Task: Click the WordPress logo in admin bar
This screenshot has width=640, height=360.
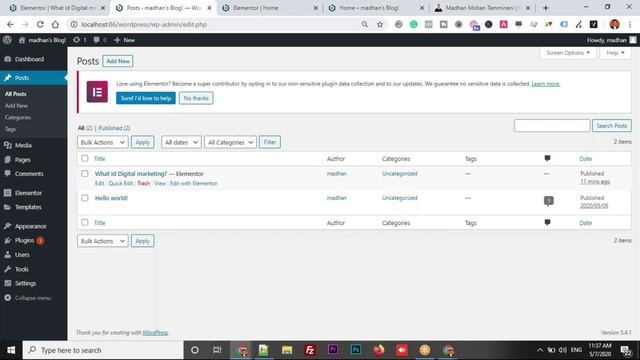Action: pos(7,40)
